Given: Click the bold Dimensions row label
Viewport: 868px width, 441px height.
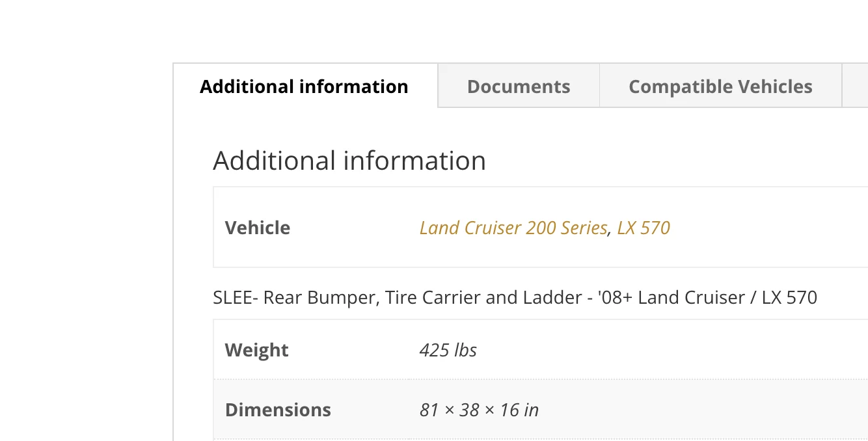Looking at the screenshot, I should (x=278, y=410).
